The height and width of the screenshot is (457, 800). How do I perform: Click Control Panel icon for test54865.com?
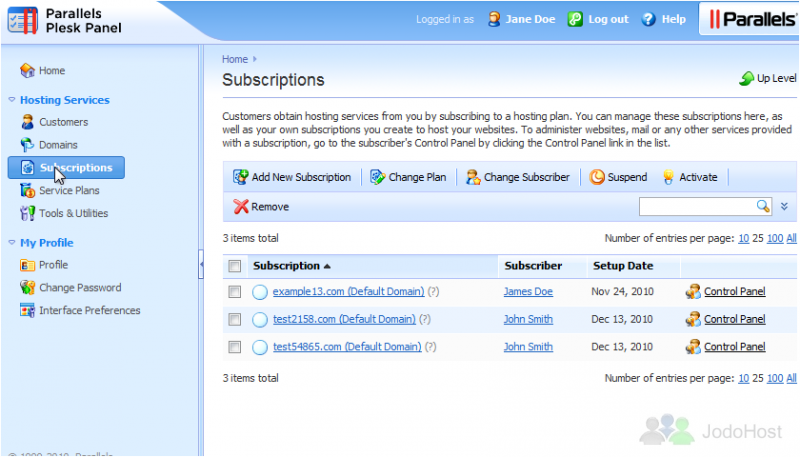[x=693, y=347]
